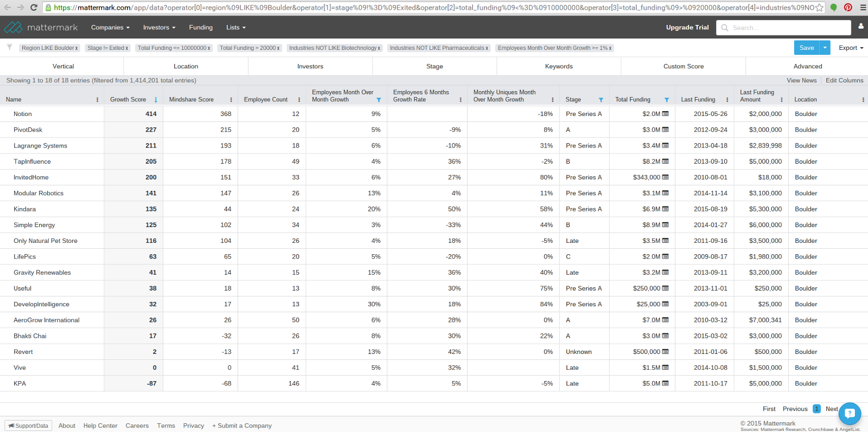Click Upgrade Trial
The height and width of the screenshot is (432, 868).
tap(687, 27)
